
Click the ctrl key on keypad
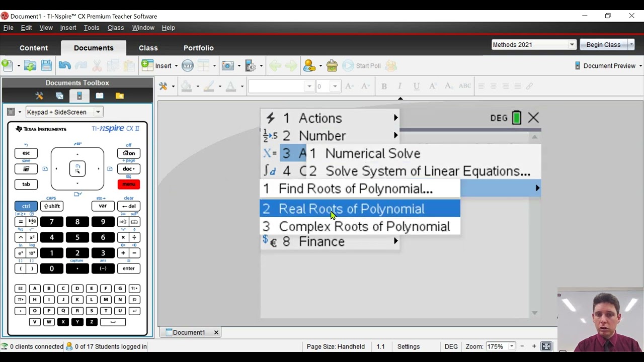pyautogui.click(x=26, y=206)
